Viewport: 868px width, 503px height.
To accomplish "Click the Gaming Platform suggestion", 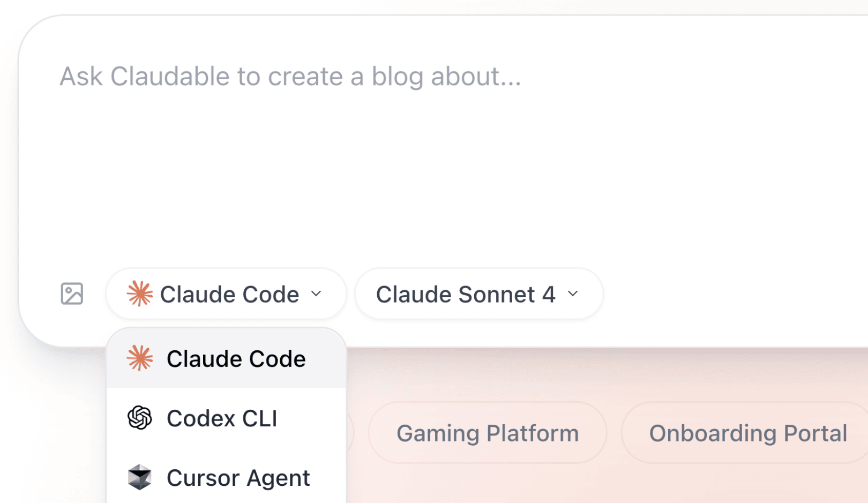I will pos(487,433).
